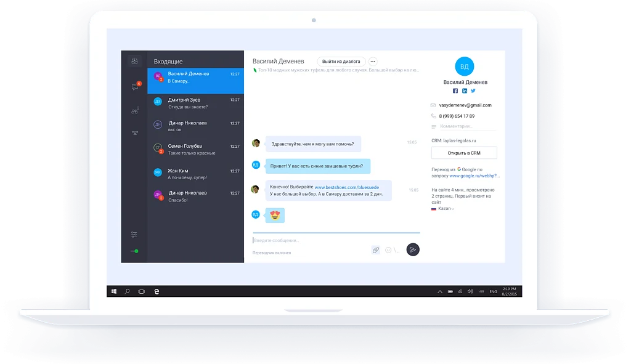Open the emoji picker smiley icon
Viewport: 631px width, 364px height.
388,250
